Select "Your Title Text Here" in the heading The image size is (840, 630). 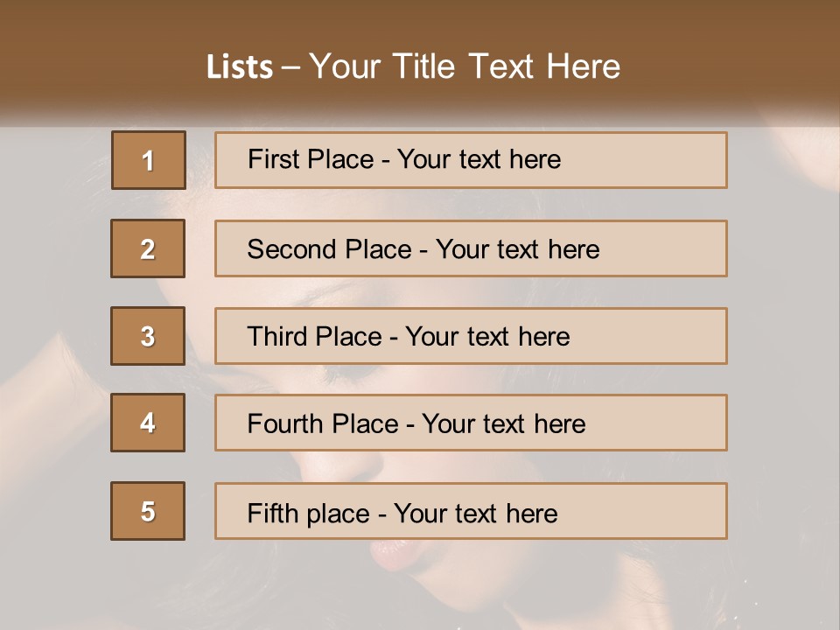click(465, 66)
